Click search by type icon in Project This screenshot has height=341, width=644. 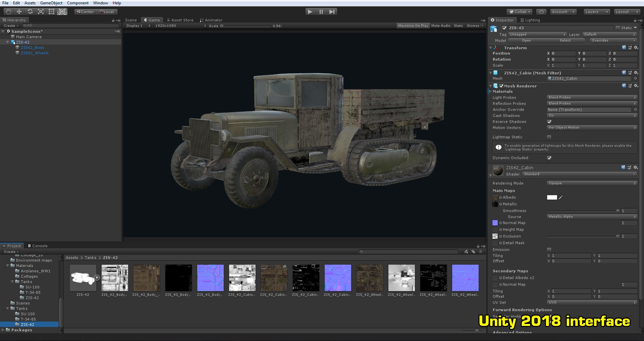(466, 252)
